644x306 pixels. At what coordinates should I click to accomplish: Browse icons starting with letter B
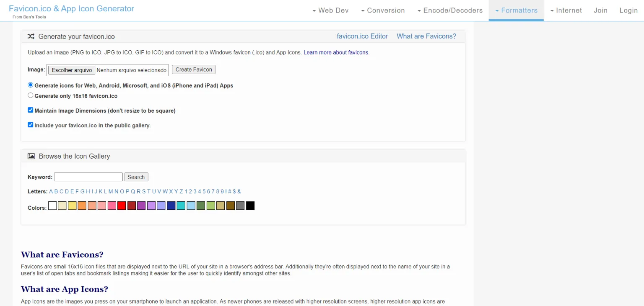[56, 191]
